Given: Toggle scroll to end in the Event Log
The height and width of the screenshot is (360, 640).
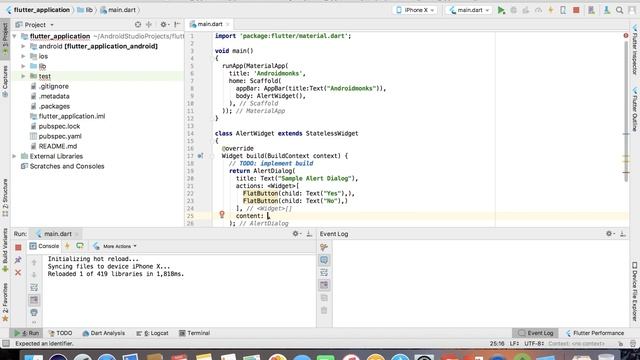Looking at the screenshot, I should click(x=324, y=285).
